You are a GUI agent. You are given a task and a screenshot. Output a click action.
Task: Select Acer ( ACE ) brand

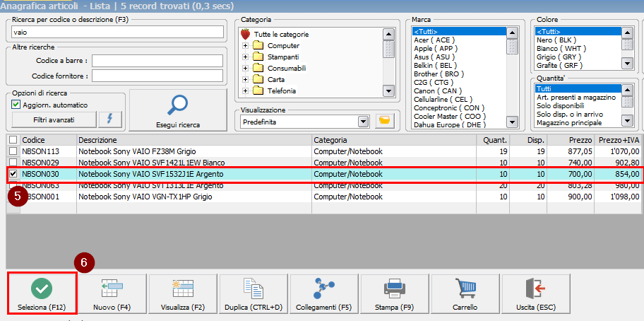pyautogui.click(x=459, y=40)
